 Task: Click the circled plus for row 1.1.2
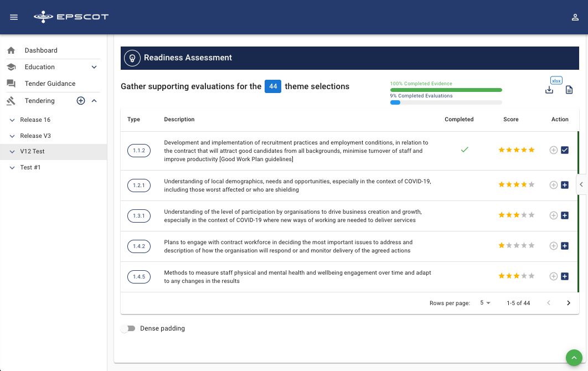(554, 150)
